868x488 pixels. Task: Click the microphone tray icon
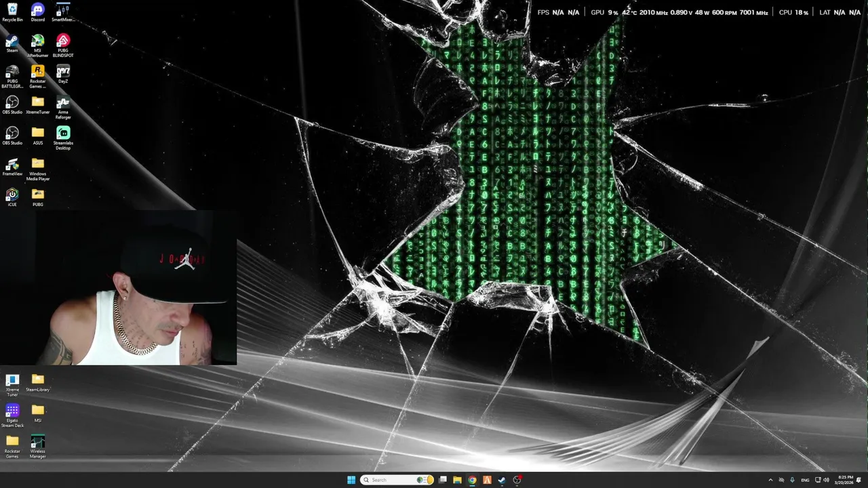(792, 480)
